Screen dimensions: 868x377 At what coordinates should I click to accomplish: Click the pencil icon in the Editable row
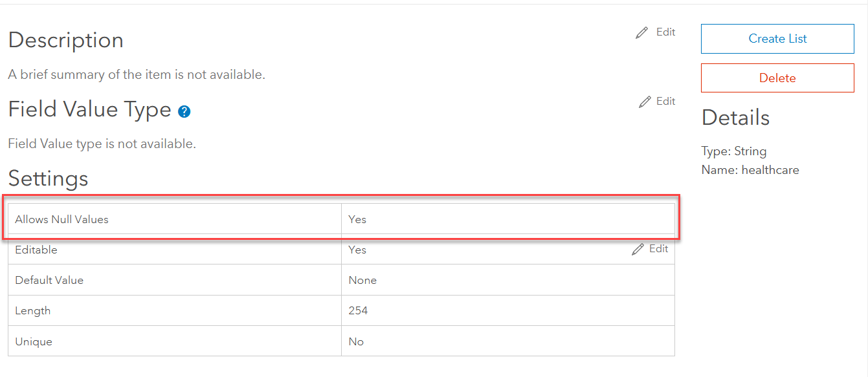click(x=638, y=249)
